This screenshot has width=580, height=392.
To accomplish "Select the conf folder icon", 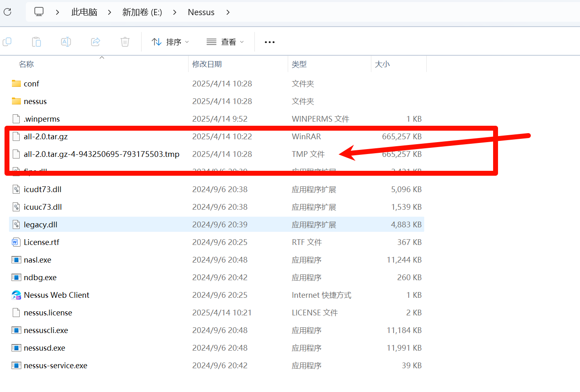I will click(x=16, y=84).
